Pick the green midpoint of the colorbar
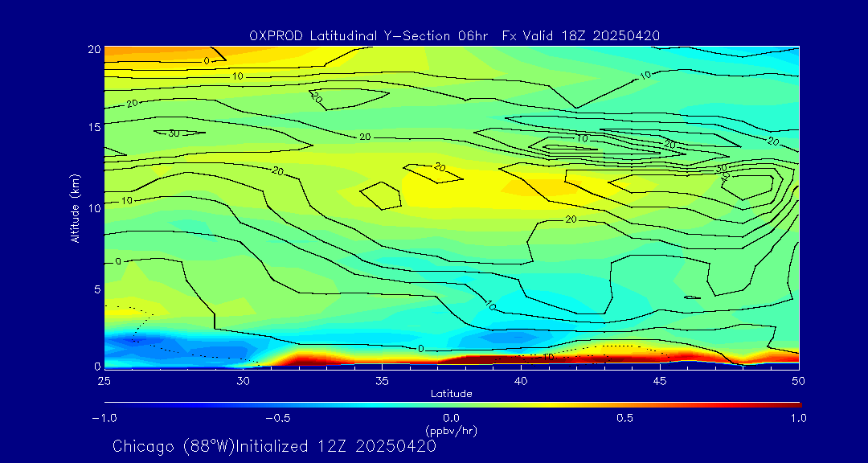The image size is (868, 463). (x=452, y=404)
